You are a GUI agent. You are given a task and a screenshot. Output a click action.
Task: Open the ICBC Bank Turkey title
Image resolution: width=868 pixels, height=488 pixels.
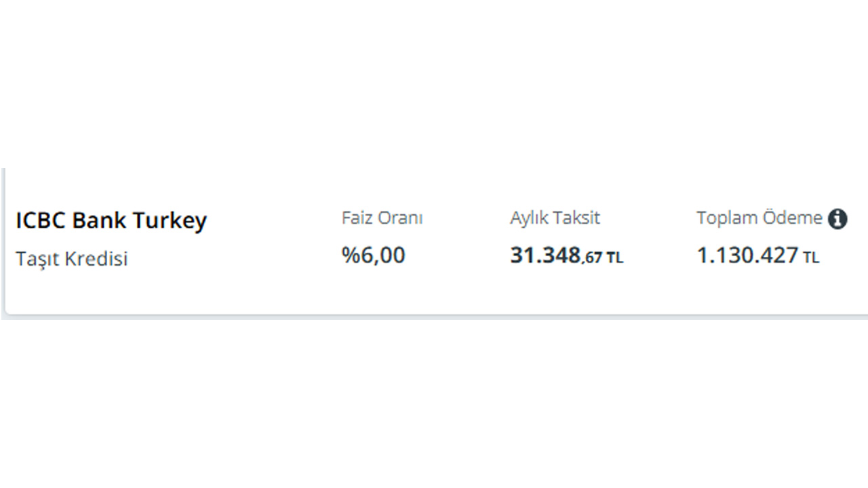(111, 221)
